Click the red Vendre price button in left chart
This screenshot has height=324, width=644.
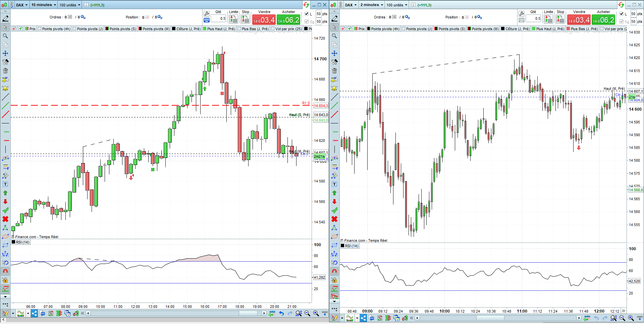[x=264, y=20]
